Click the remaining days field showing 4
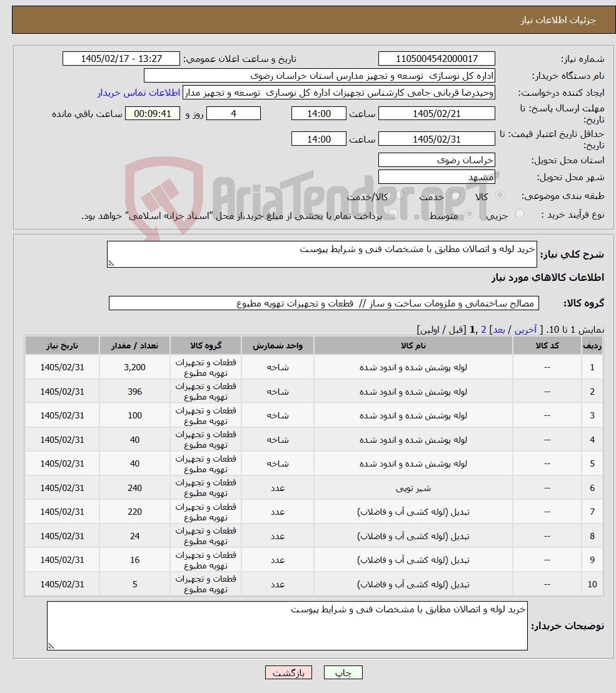Image resolution: width=616 pixels, height=693 pixels. 233,114
